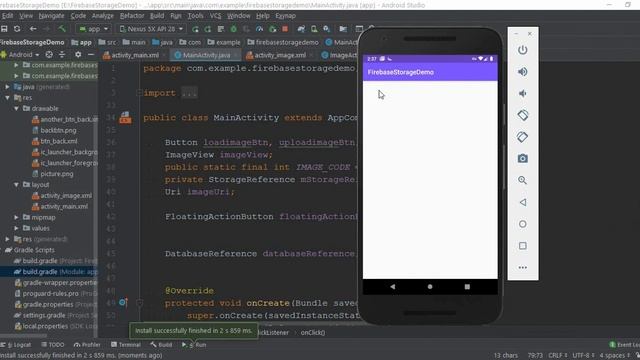640x360 pixels.
Task: Rotate emulator right icon
Action: point(522,137)
